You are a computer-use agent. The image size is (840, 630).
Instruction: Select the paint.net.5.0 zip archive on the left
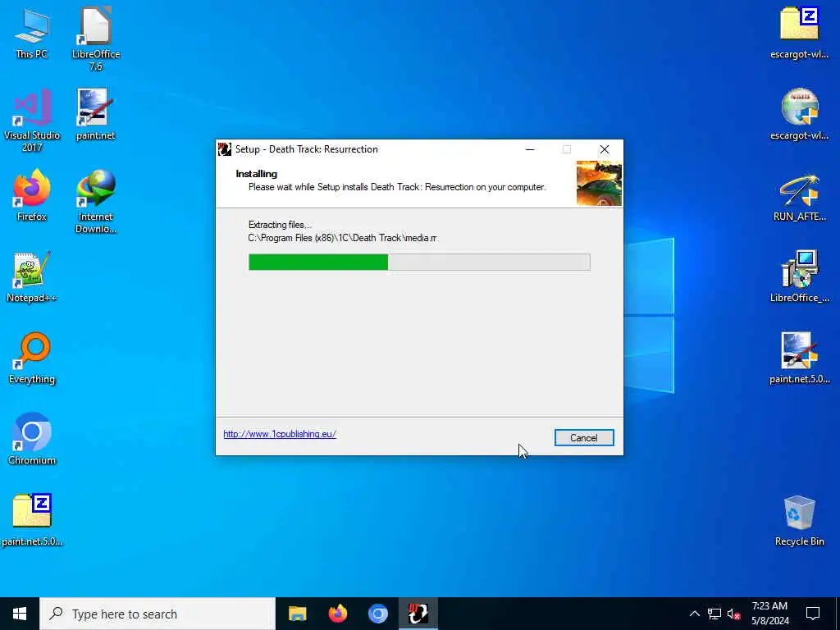point(32,520)
